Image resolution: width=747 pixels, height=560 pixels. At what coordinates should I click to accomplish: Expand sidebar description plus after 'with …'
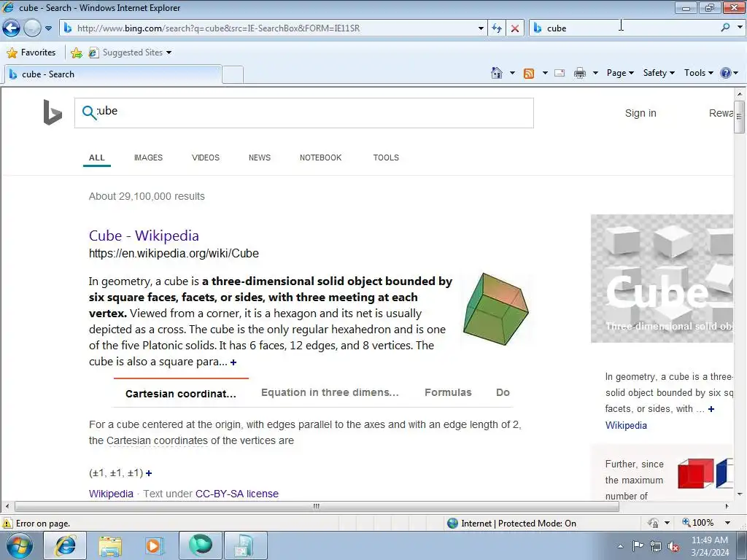[x=711, y=409]
